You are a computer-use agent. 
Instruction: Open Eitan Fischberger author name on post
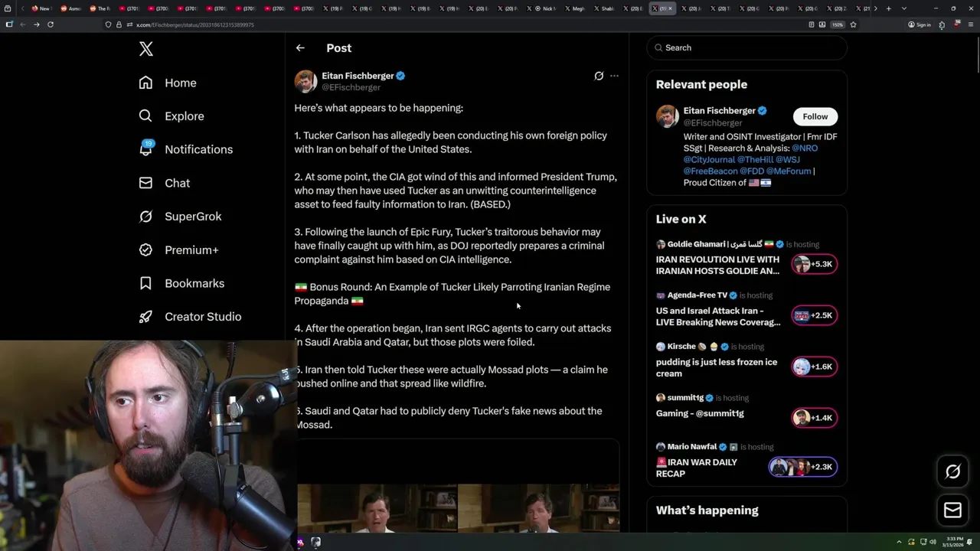[x=358, y=76]
